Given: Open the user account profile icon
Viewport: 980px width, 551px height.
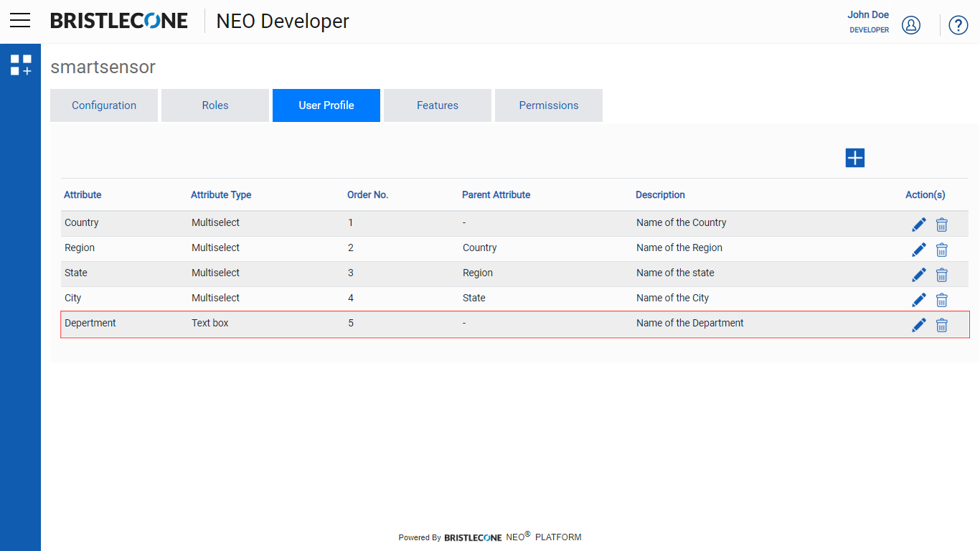Looking at the screenshot, I should tap(911, 25).
